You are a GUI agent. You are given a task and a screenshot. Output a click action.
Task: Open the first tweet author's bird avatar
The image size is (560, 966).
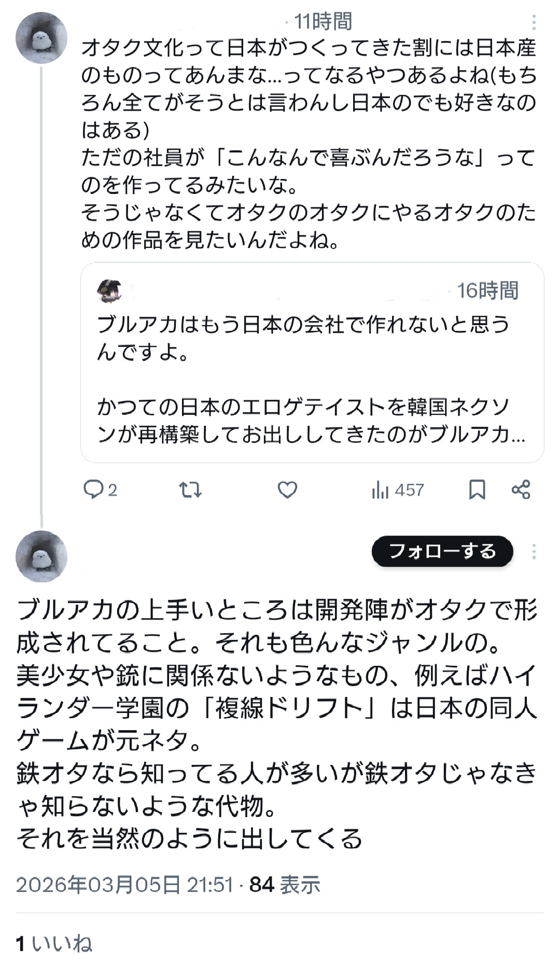pyautogui.click(x=41, y=38)
